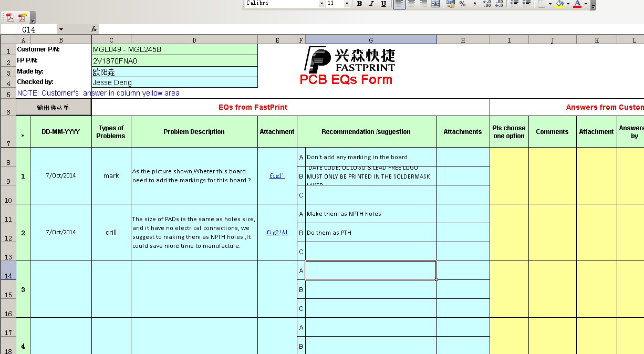644x354 pixels.
Task: Click the insert function fx button
Action: coord(94,29)
